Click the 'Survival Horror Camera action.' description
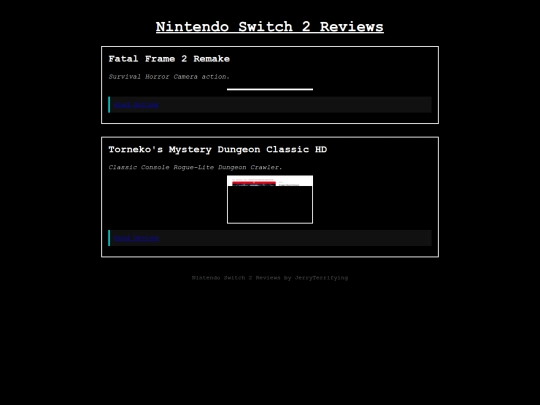Screen dimensions: 540x405 click(x=169, y=77)
